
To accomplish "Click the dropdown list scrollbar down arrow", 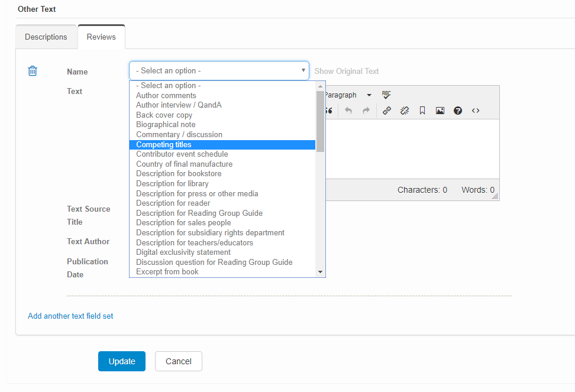I will pos(320,272).
